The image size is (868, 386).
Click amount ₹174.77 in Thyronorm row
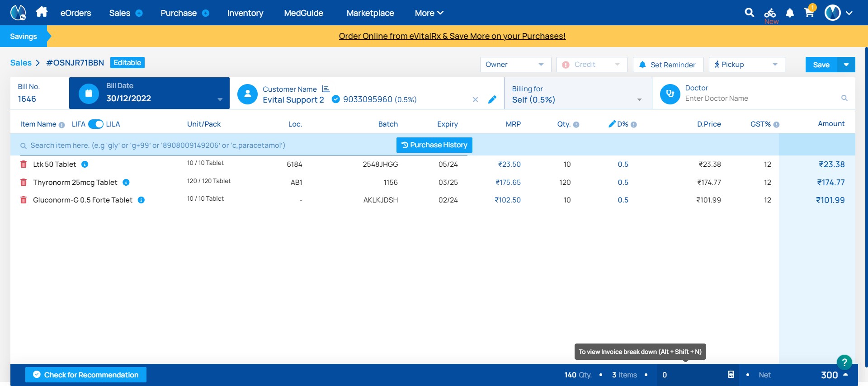[831, 182]
